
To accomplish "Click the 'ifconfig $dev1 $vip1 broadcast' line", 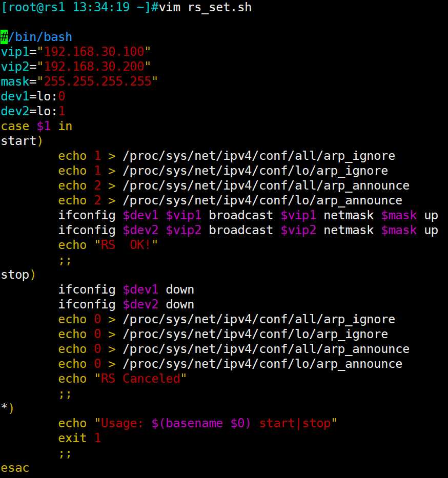I will pyautogui.click(x=248, y=216).
